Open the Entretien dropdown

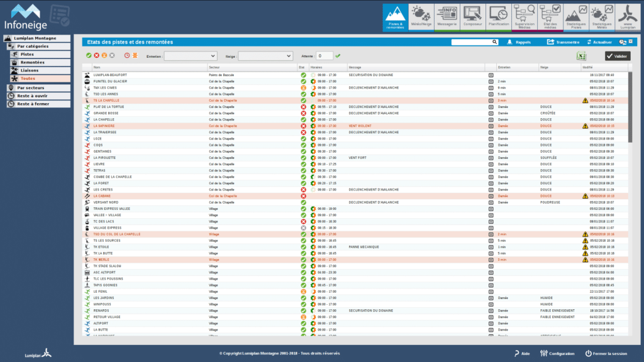pyautogui.click(x=190, y=56)
